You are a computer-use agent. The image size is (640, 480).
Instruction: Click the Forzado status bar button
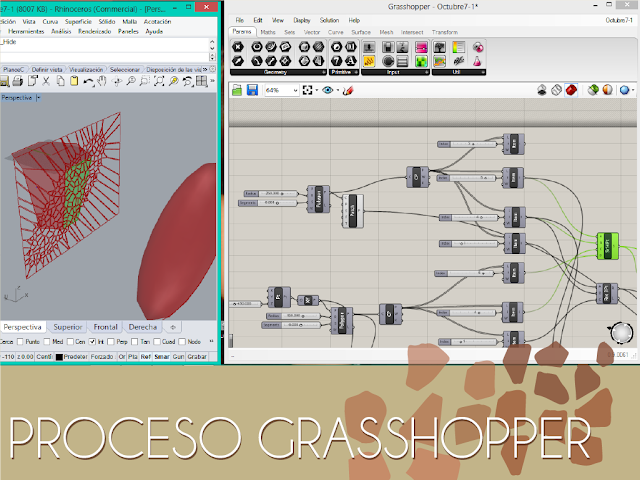click(102, 357)
